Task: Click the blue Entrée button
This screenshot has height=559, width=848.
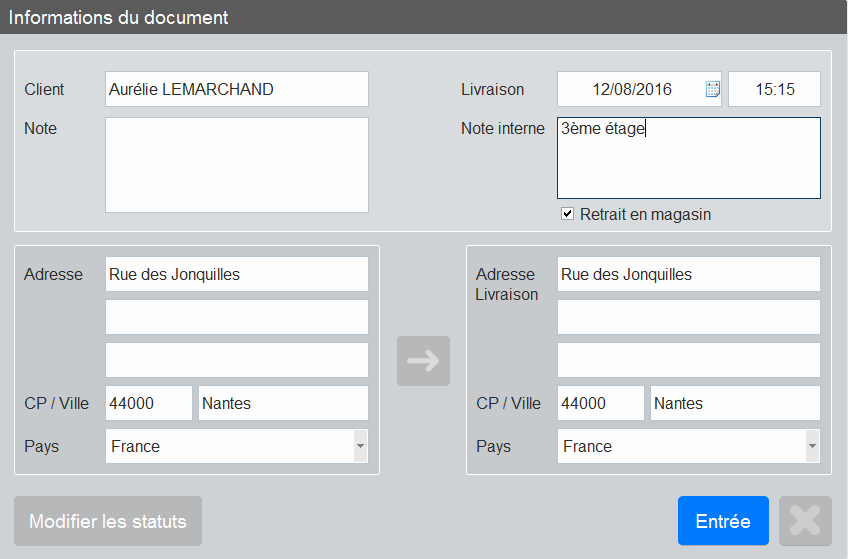Action: [723, 521]
